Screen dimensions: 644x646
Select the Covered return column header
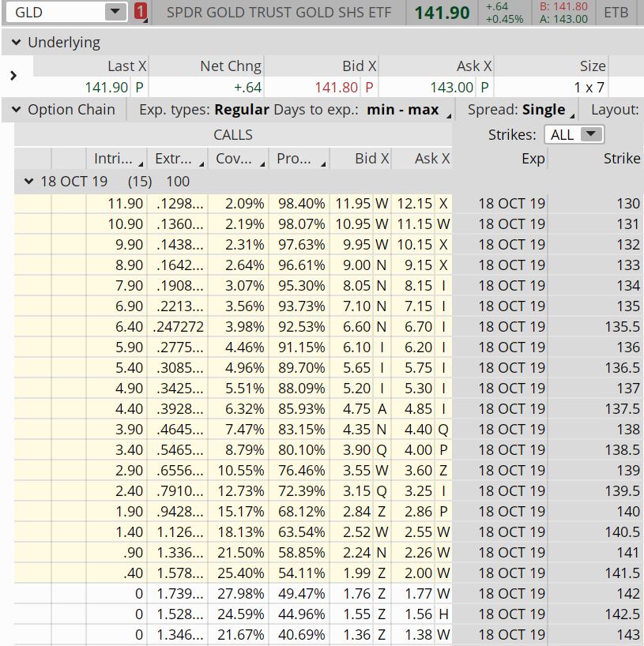pyautogui.click(x=239, y=159)
